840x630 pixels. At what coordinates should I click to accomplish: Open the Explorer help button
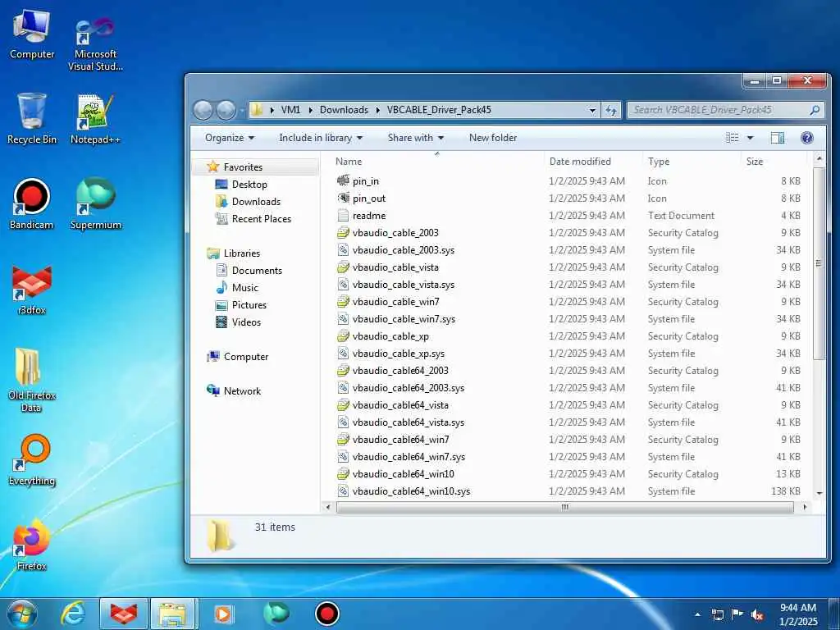tap(807, 138)
